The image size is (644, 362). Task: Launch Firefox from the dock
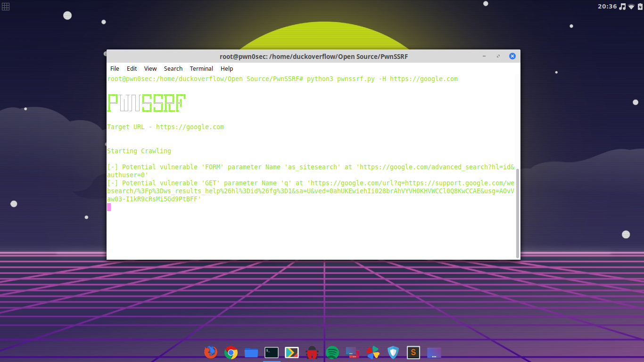pyautogui.click(x=211, y=352)
